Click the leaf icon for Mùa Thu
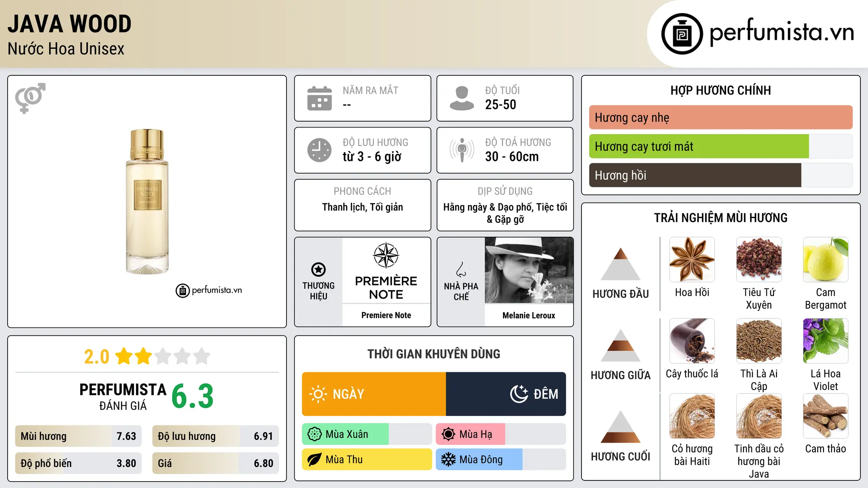 [314, 460]
